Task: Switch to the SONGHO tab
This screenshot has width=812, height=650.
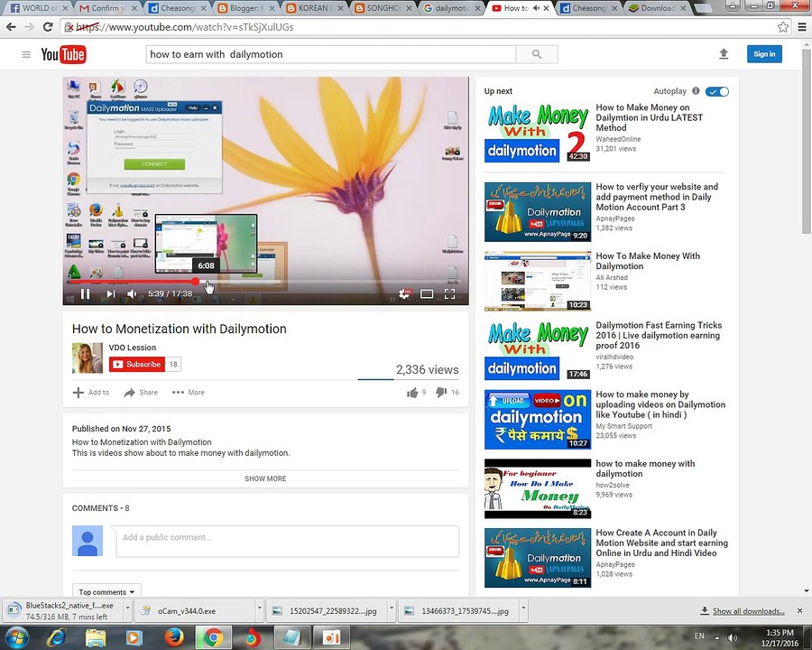Action: coord(383,8)
